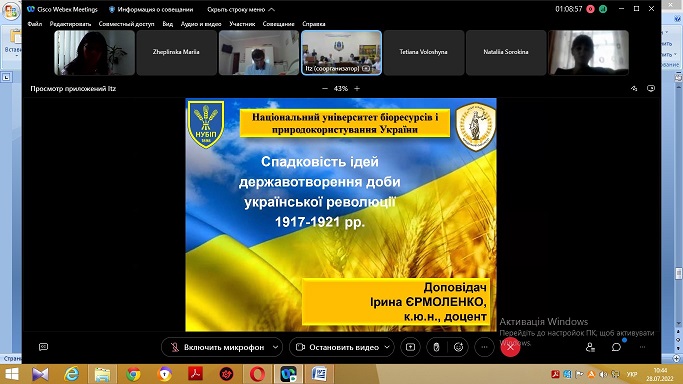
Task: Open the participants panel icon
Action: click(590, 347)
